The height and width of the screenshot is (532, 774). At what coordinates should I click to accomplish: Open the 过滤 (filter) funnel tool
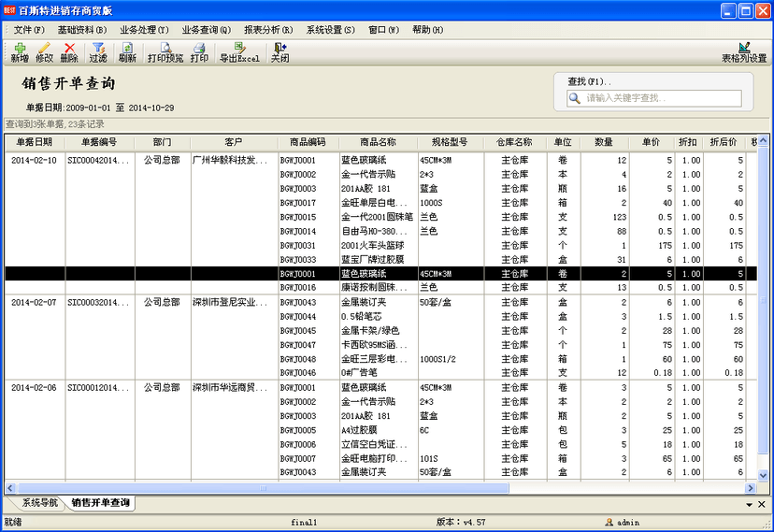pos(98,52)
